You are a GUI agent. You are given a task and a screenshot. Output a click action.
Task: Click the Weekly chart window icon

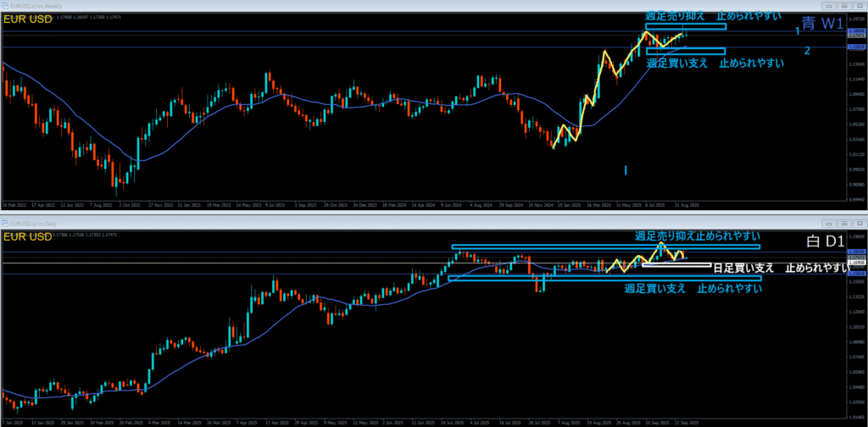[5, 6]
